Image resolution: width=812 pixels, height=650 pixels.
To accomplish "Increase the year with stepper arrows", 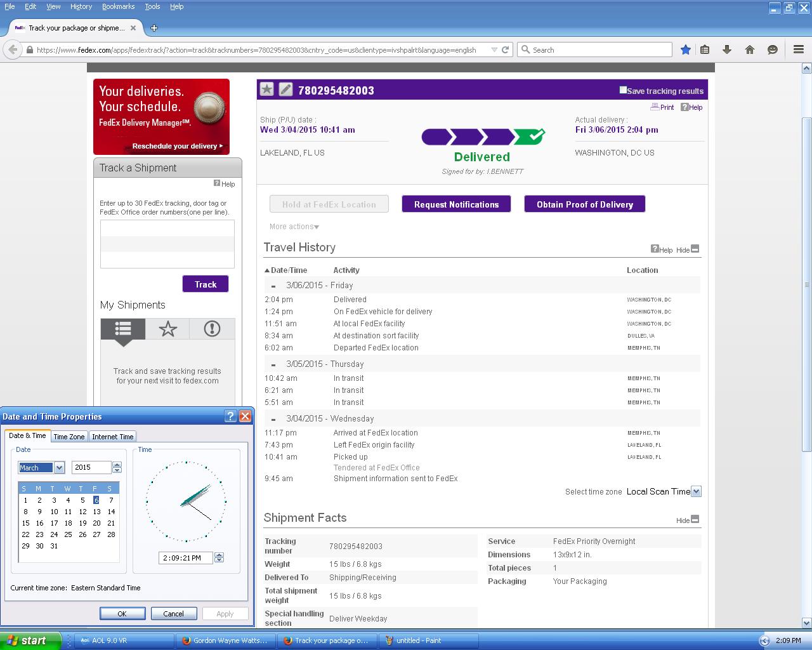I will [117, 465].
